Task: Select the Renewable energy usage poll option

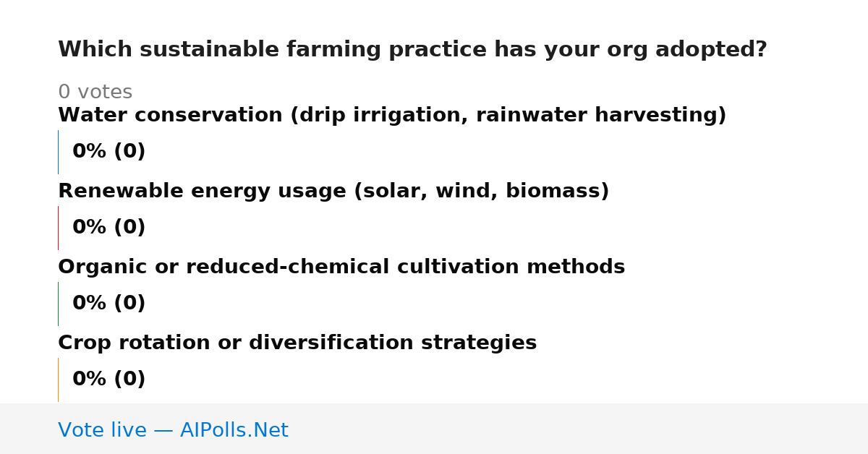Action: click(x=333, y=192)
